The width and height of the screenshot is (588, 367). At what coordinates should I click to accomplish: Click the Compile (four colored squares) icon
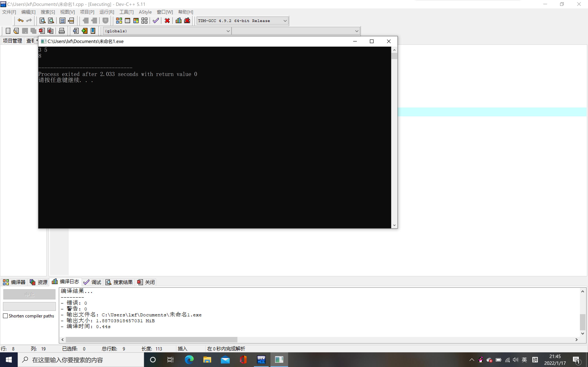[119, 21]
